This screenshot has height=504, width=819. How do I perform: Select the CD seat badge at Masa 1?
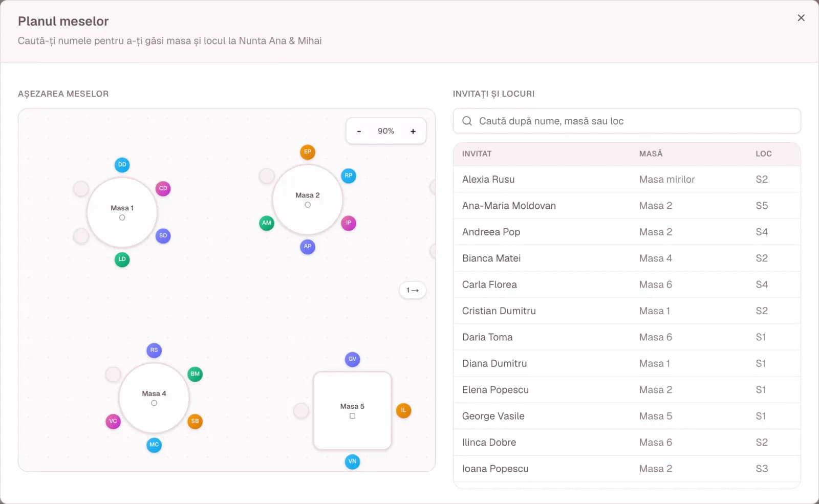coord(163,188)
